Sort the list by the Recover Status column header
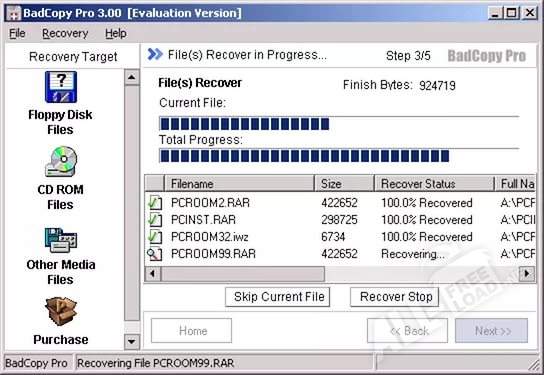 pos(434,184)
